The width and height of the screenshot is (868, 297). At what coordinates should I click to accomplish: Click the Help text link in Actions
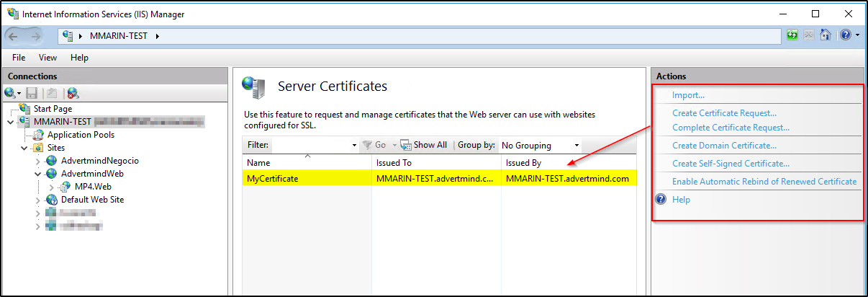click(x=681, y=200)
